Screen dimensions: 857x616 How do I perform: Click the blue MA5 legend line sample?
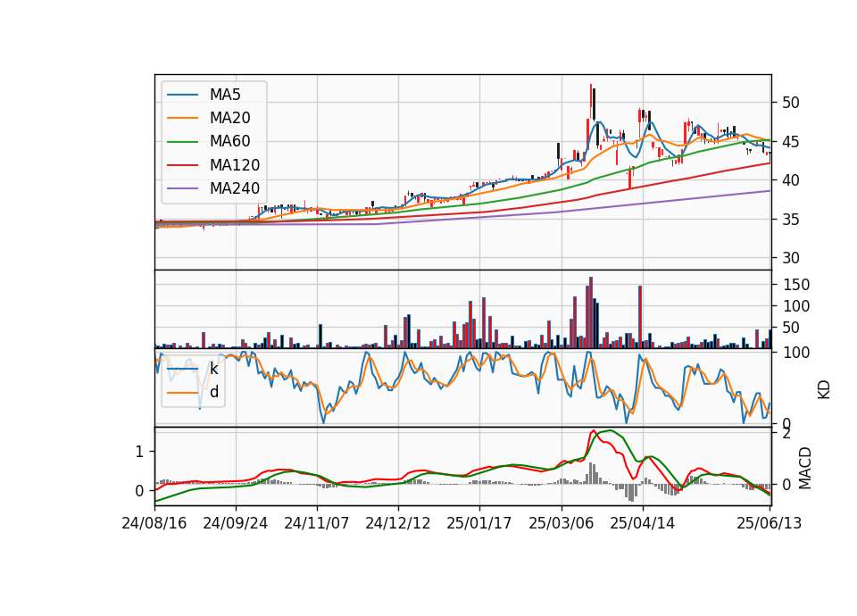coord(182,96)
